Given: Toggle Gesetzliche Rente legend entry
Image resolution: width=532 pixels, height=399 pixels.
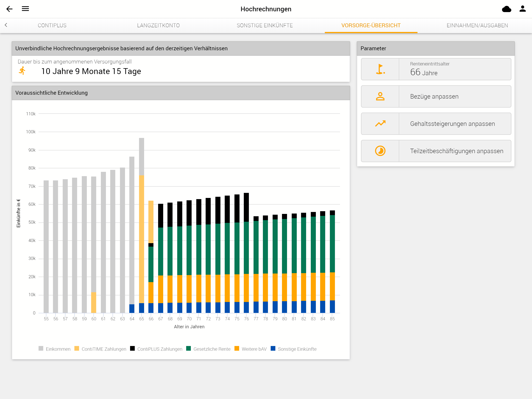Looking at the screenshot, I should 208,349.
